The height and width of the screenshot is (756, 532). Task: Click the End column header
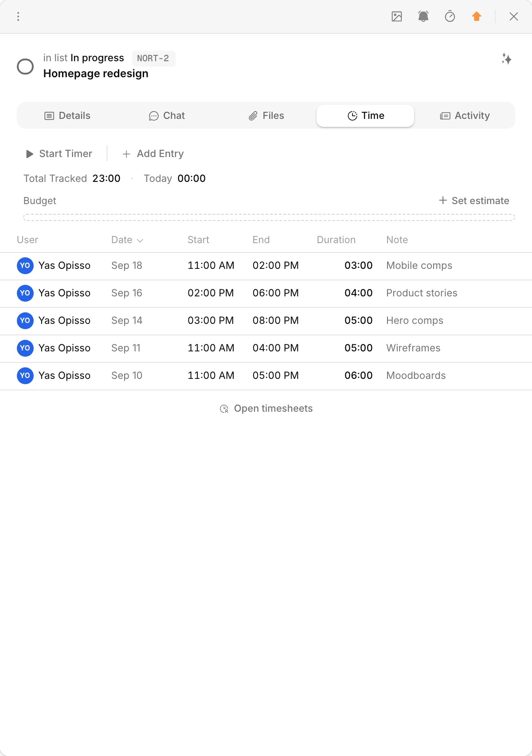(261, 240)
